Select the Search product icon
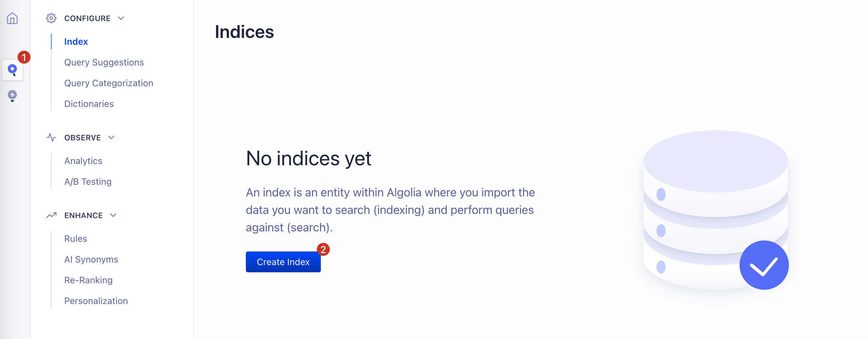Screen dimensions: 868x339 coord(12,70)
